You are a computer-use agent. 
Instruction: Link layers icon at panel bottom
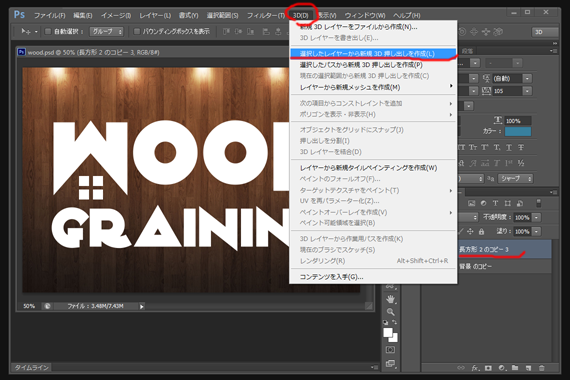coord(461,368)
